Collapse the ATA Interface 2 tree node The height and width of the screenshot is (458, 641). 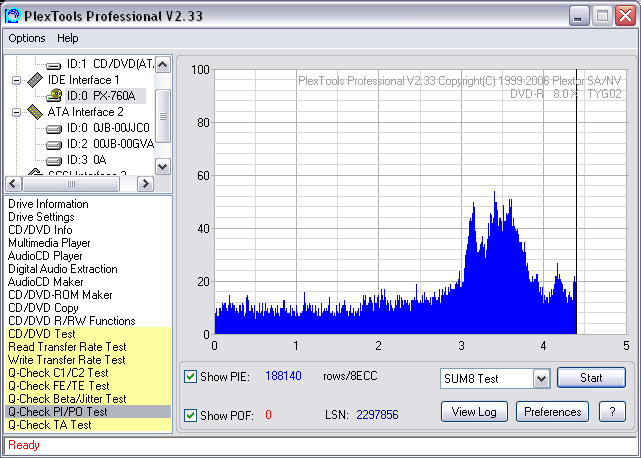click(16, 112)
